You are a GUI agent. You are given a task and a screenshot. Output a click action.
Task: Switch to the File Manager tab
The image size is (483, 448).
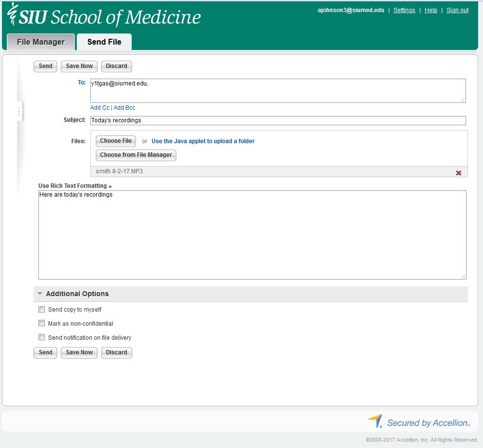(x=41, y=42)
